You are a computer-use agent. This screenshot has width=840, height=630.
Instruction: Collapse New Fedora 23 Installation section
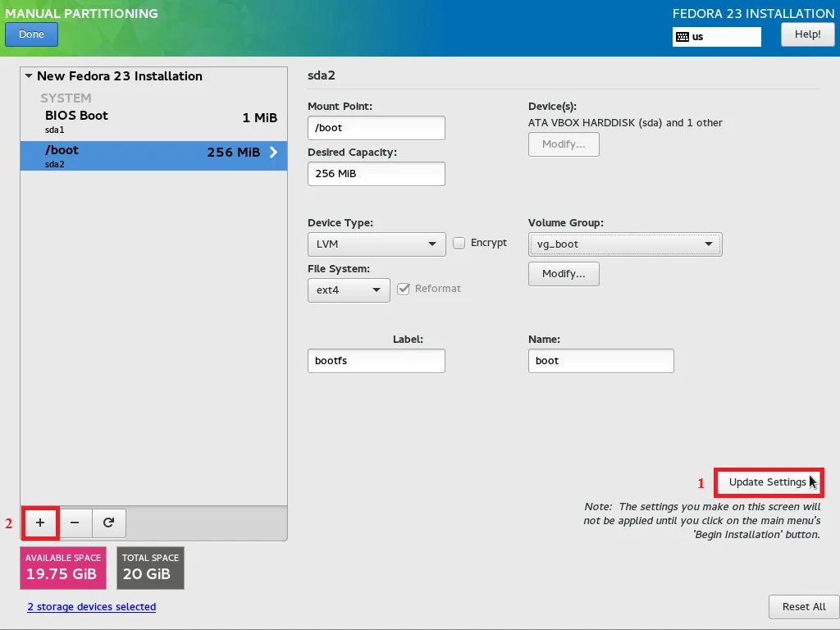(x=29, y=76)
